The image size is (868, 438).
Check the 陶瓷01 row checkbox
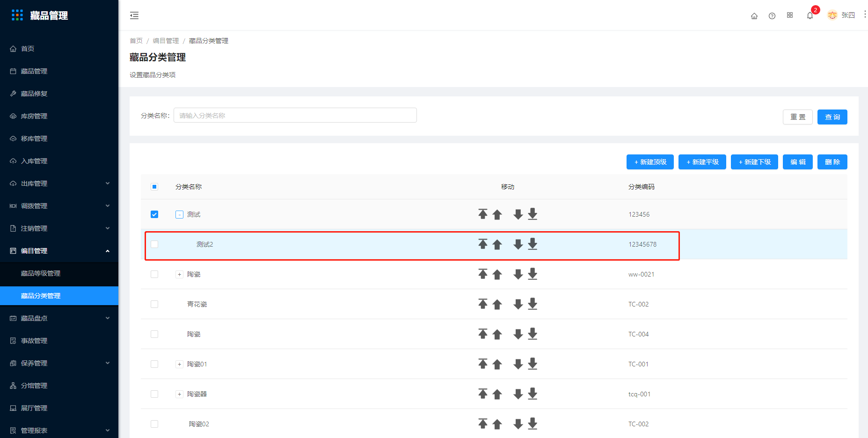coord(154,364)
